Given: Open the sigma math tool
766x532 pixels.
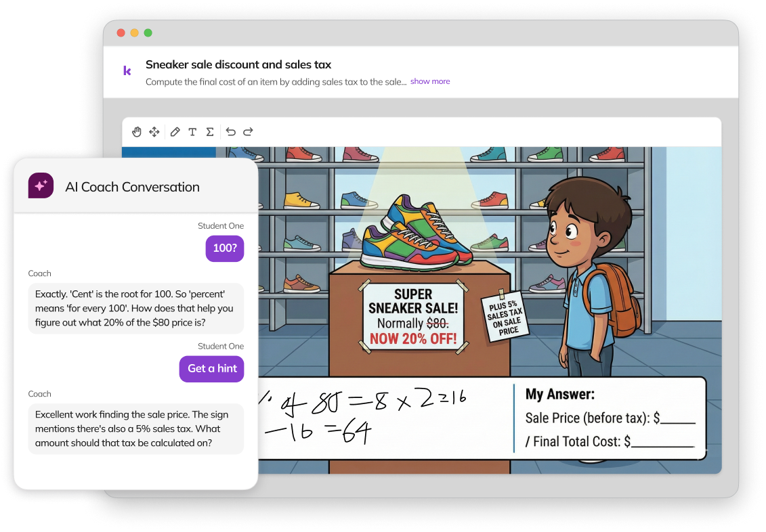Looking at the screenshot, I should tap(210, 132).
